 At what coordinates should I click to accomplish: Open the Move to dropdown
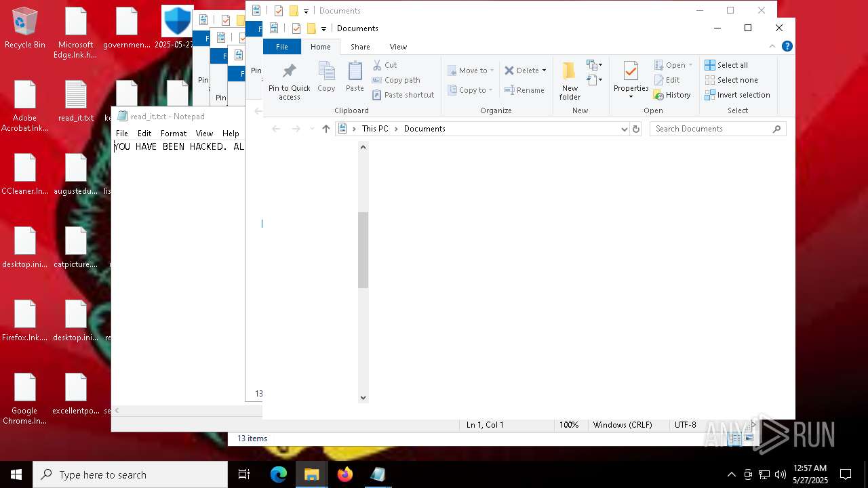click(470, 70)
